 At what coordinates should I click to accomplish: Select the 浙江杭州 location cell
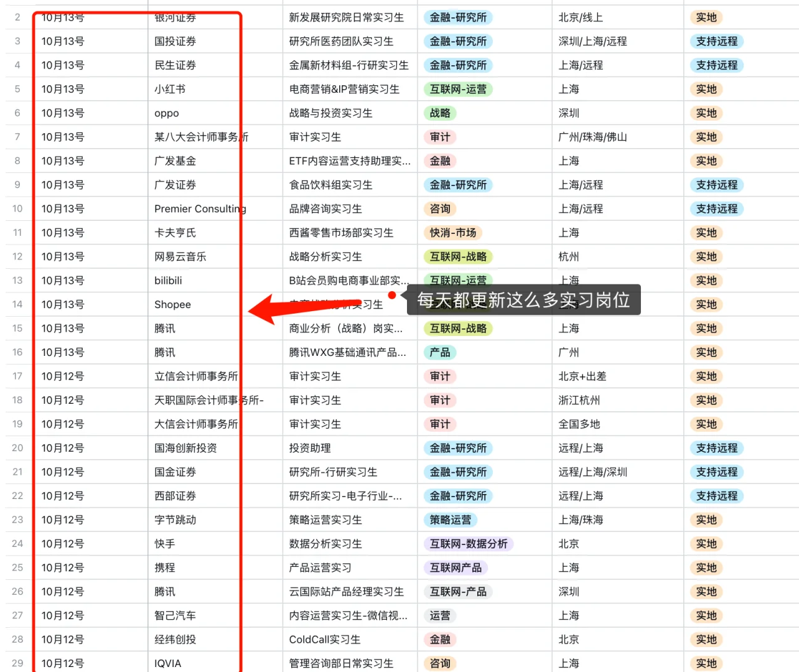point(617,401)
